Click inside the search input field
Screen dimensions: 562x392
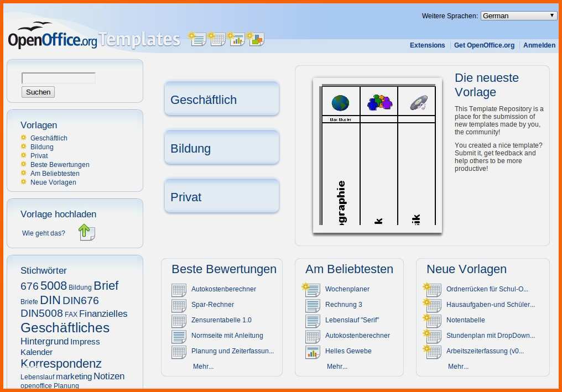[x=58, y=78]
